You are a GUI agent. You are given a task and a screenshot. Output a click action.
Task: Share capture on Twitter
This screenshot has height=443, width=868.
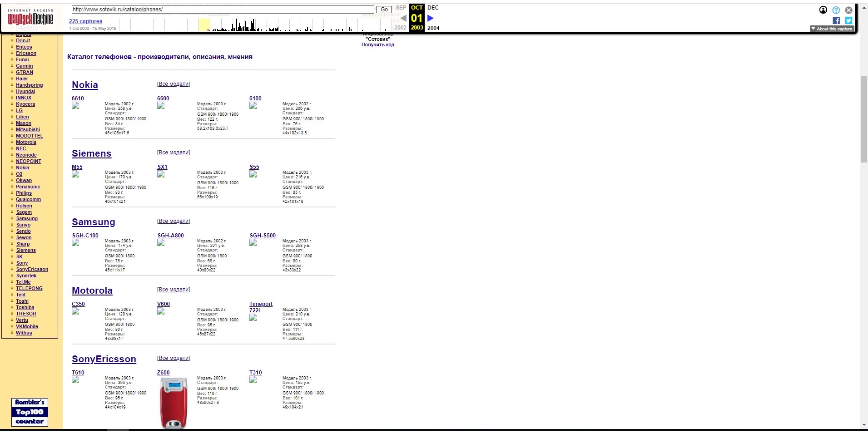(x=848, y=20)
